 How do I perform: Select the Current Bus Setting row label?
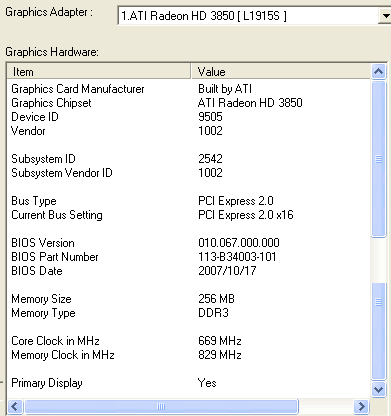57,215
